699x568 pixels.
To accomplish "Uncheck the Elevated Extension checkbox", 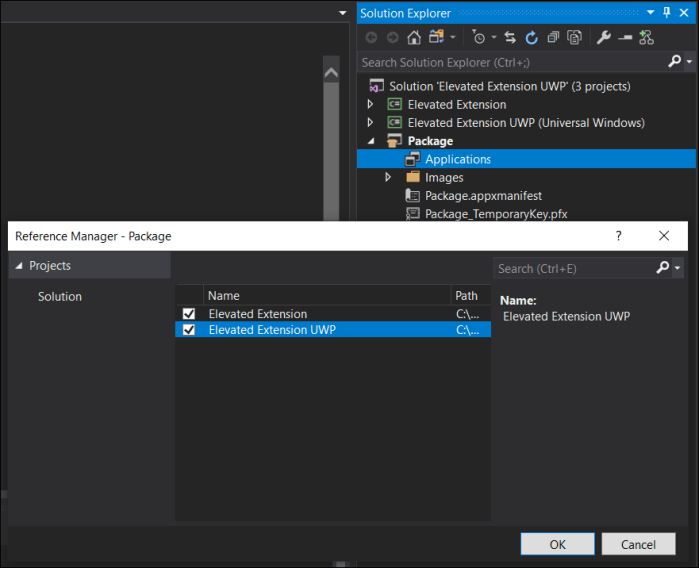I will pos(189,314).
